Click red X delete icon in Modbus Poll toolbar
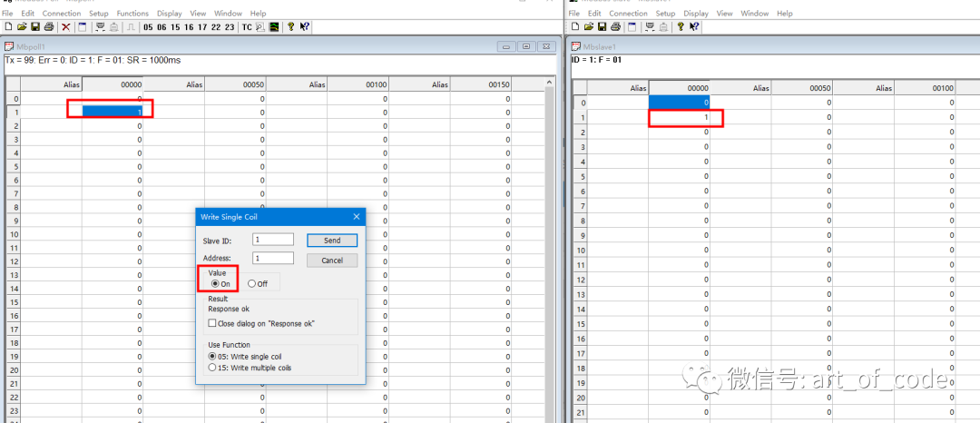This screenshot has width=980, height=423. click(x=65, y=27)
